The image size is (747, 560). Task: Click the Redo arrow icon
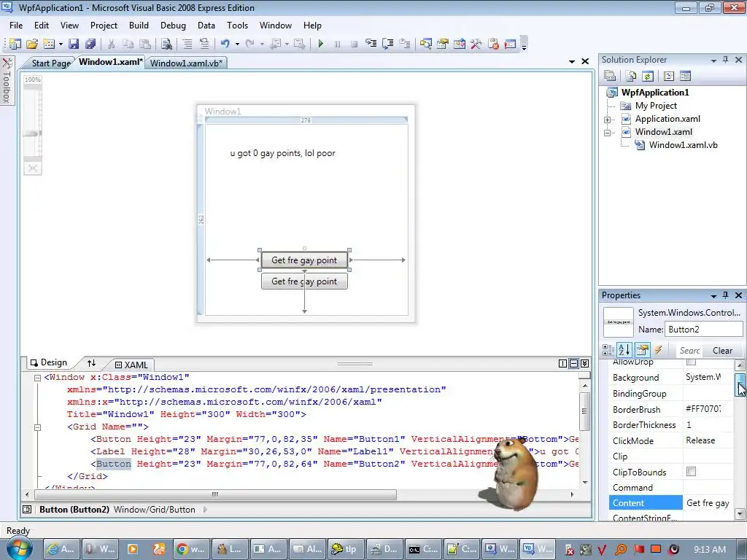coord(249,44)
